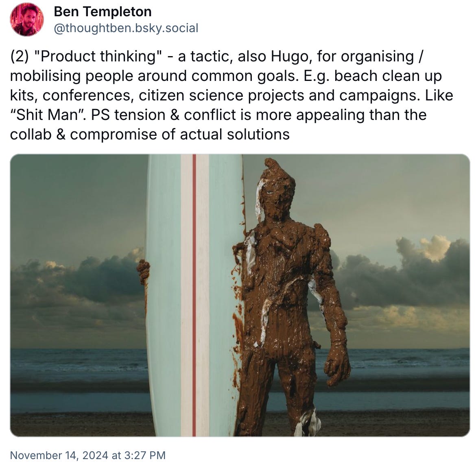Image resolution: width=476 pixels, height=466 pixels.
Task: Click the figure's hanging gloved hand
Action: [x=337, y=363]
